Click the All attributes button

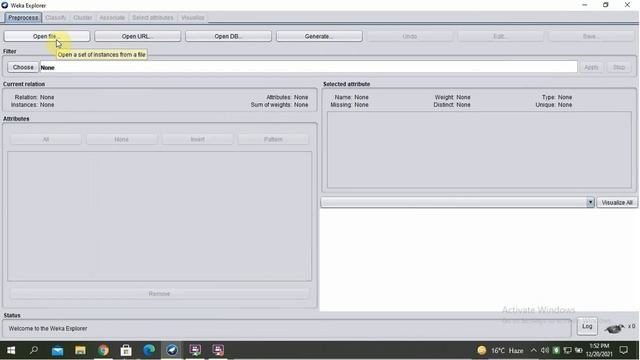[x=46, y=140]
